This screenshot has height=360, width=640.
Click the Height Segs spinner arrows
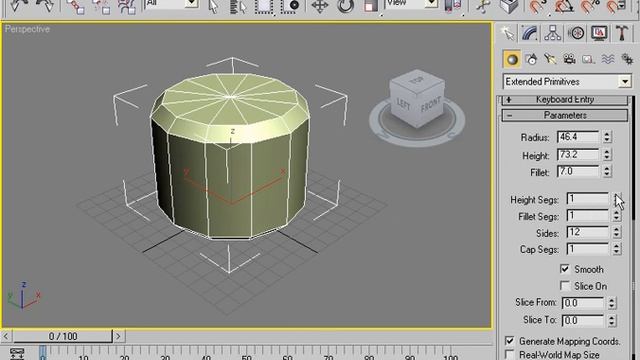pos(617,199)
